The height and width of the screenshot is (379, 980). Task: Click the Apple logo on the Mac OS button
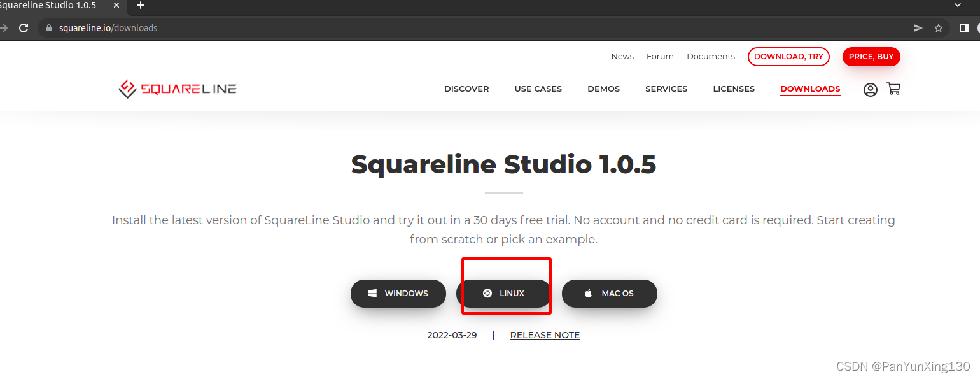pos(587,293)
